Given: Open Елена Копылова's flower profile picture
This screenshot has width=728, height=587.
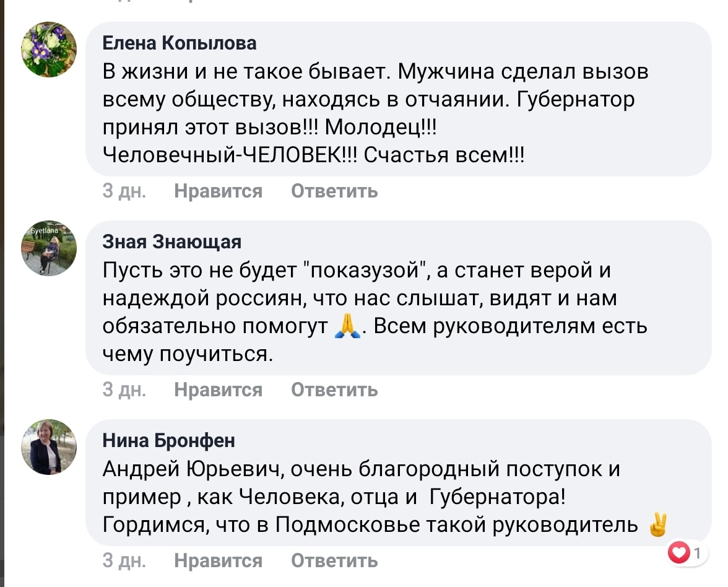Looking at the screenshot, I should point(49,50).
